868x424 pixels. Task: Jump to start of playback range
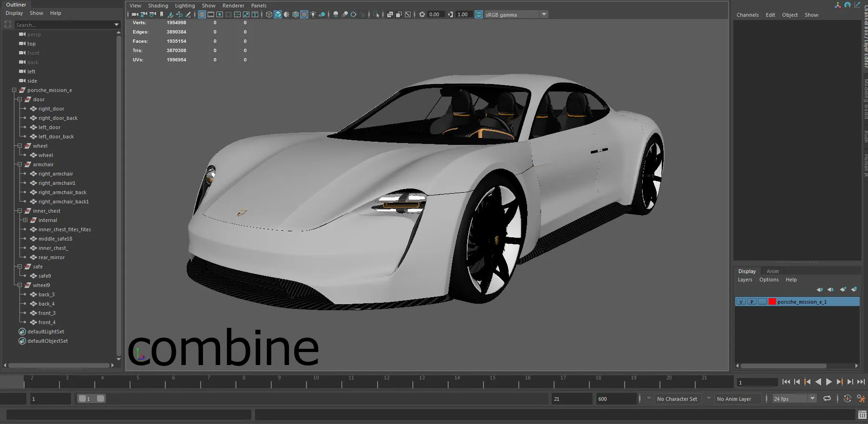tap(786, 382)
